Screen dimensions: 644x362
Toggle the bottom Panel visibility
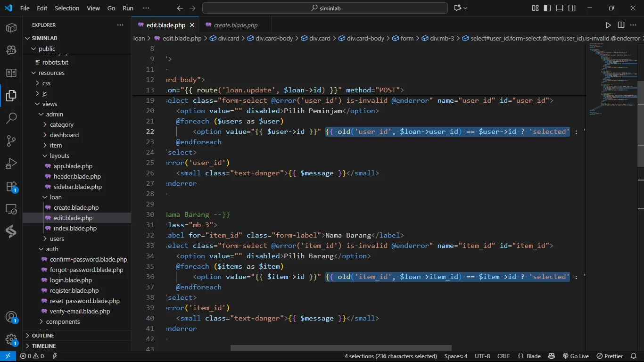pyautogui.click(x=560, y=8)
